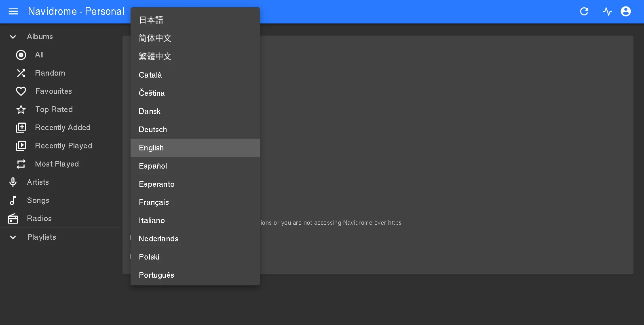The width and height of the screenshot is (644, 325).
Task: Choose Čeština as the language
Action: (x=195, y=93)
